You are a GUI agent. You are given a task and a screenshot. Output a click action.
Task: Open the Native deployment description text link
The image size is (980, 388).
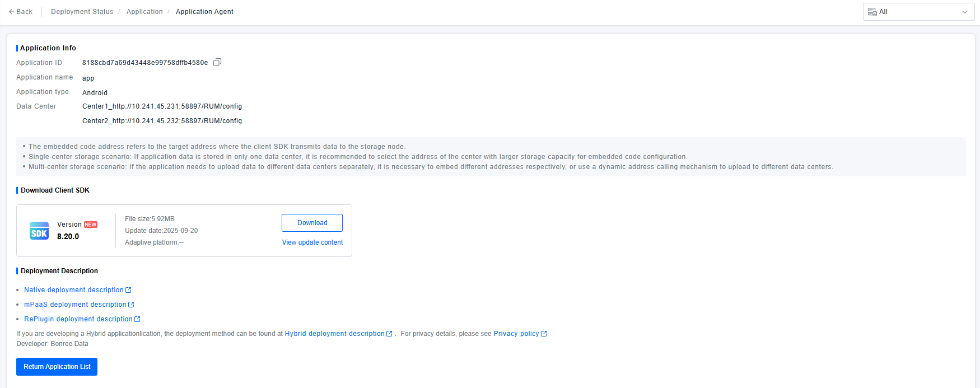[73, 290]
